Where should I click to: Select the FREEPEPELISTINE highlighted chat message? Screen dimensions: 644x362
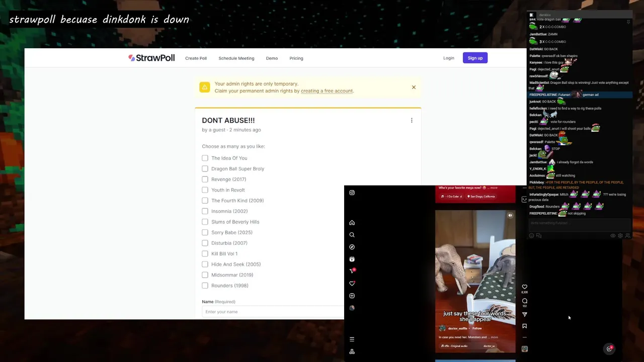[580, 95]
